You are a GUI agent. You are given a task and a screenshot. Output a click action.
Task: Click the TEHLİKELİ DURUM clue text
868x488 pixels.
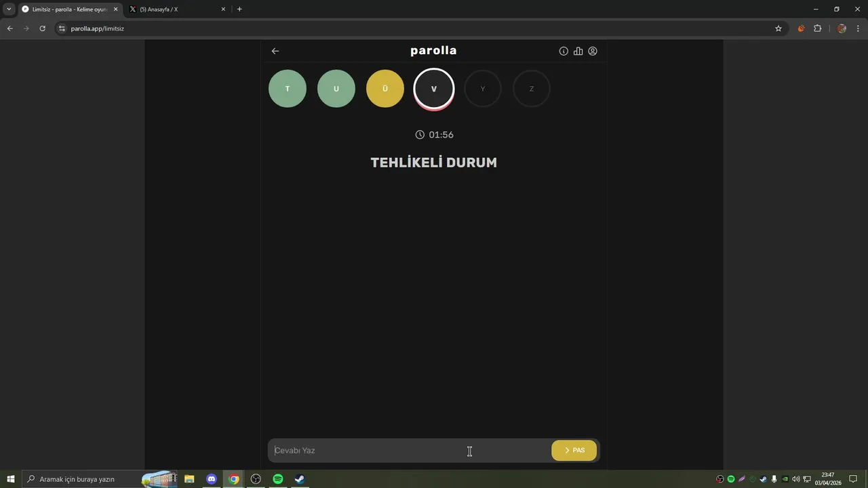coord(434,163)
